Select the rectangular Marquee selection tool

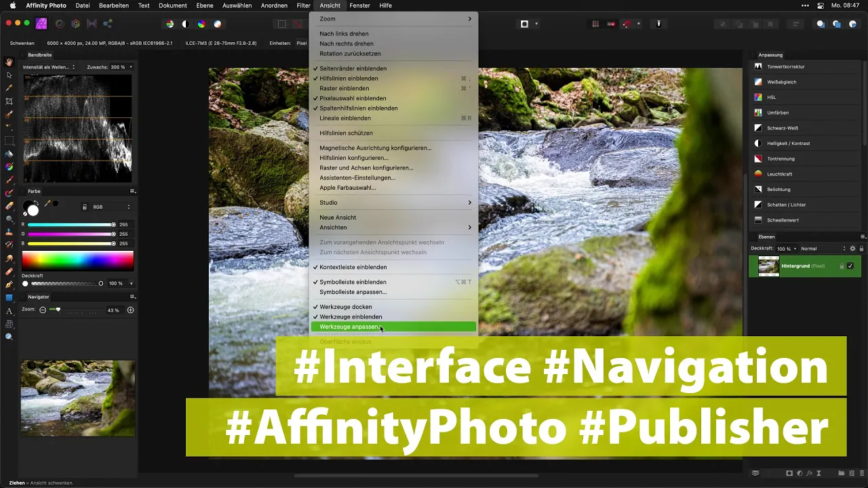9,141
